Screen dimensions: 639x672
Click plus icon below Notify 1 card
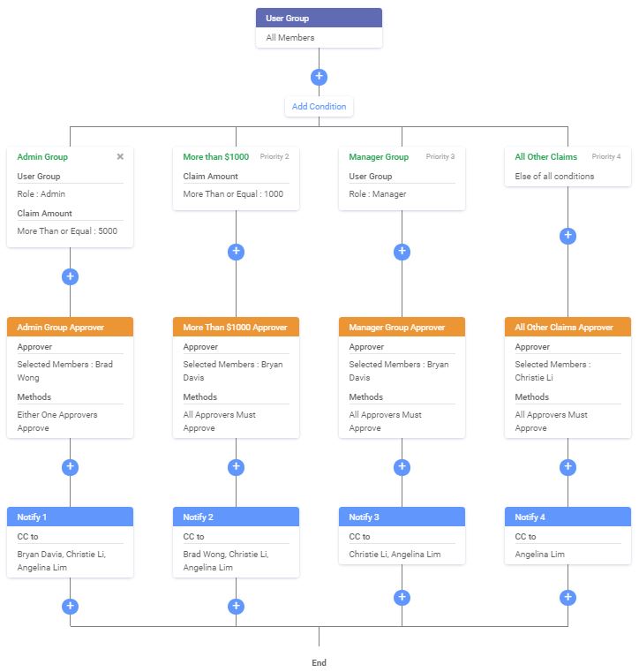(x=71, y=607)
